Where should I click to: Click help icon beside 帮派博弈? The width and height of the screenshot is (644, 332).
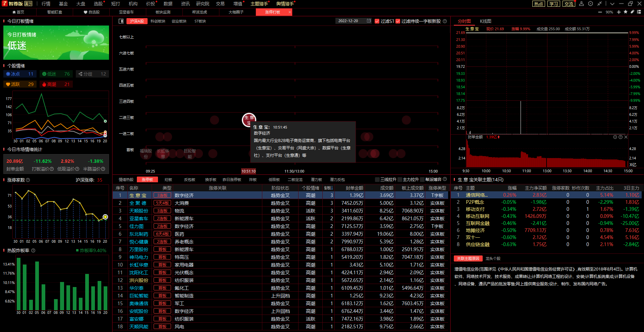pos(445,179)
